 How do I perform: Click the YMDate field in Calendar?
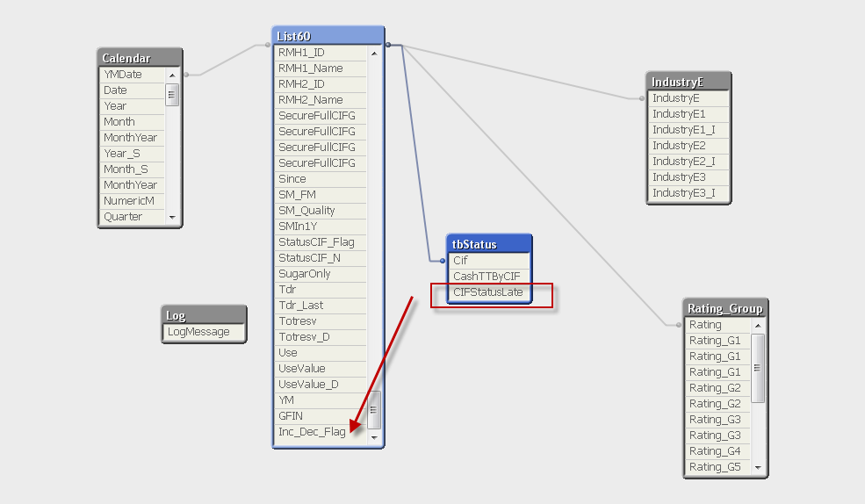pyautogui.click(x=133, y=75)
